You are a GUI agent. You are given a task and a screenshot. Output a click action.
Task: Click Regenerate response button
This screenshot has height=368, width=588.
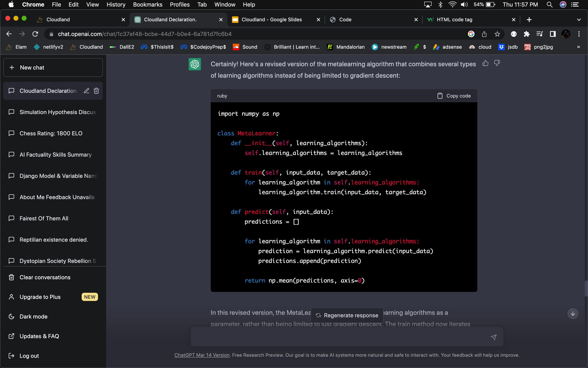point(347,315)
